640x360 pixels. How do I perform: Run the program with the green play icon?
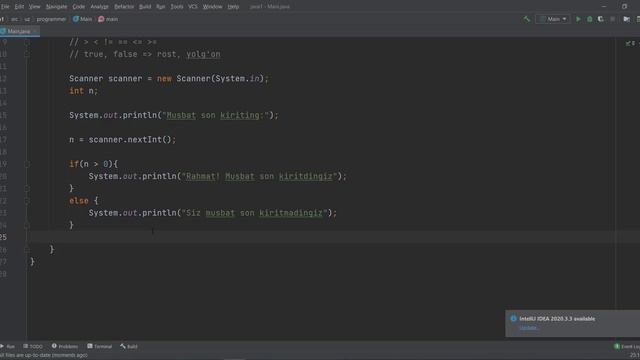click(578, 19)
